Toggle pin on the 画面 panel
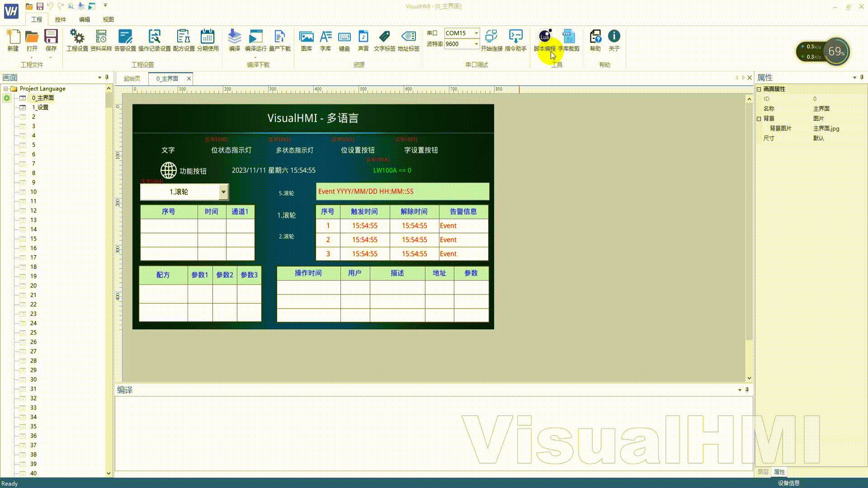Image resolution: width=868 pixels, height=488 pixels. tap(107, 77)
